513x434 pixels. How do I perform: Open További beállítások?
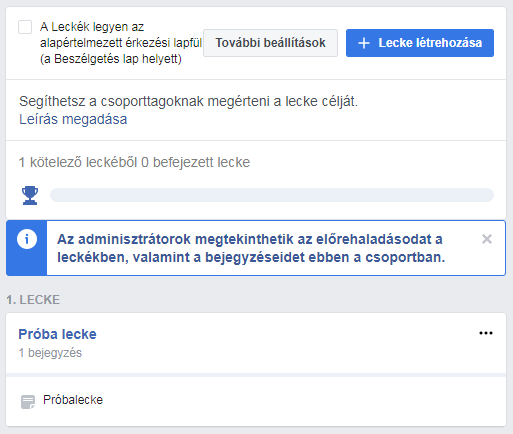coord(270,43)
